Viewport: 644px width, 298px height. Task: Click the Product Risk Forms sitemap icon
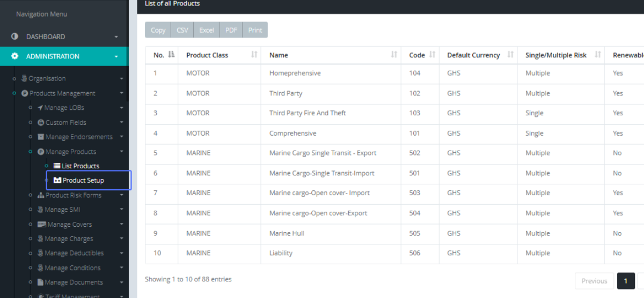(x=41, y=196)
